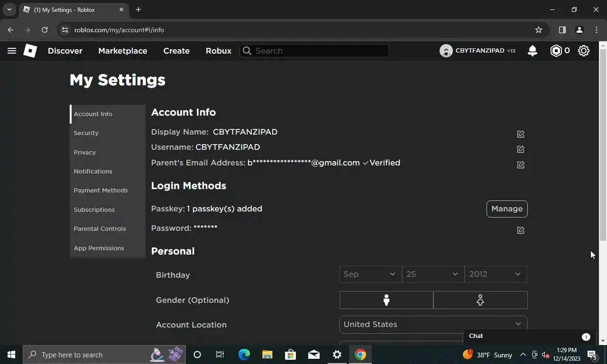Open the birthday day dropdown 25
This screenshot has height=364, width=607.
pyautogui.click(x=433, y=274)
